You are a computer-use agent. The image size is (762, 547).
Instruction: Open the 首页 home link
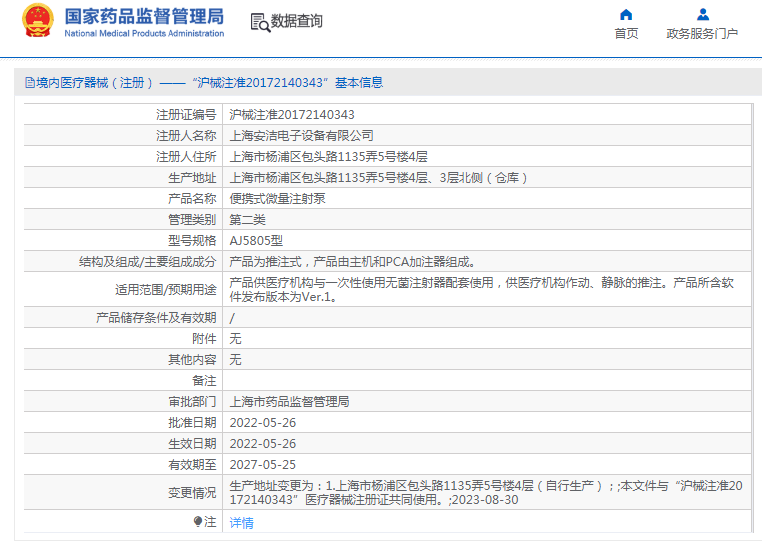point(626,34)
